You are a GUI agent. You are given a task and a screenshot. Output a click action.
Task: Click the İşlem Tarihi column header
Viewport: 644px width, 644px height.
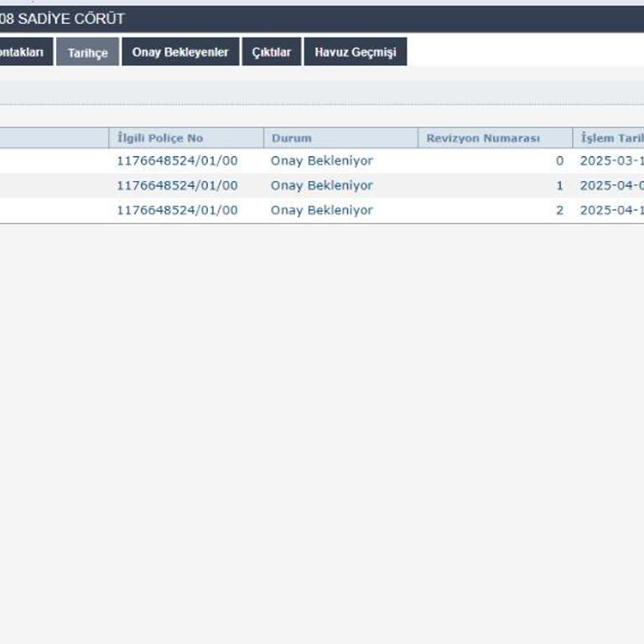(x=611, y=138)
